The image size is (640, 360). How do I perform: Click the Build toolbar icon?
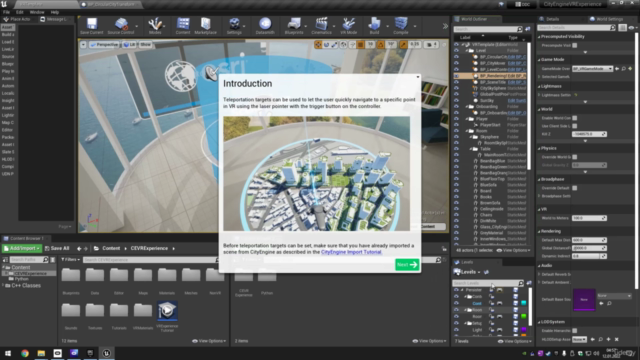(x=374, y=26)
